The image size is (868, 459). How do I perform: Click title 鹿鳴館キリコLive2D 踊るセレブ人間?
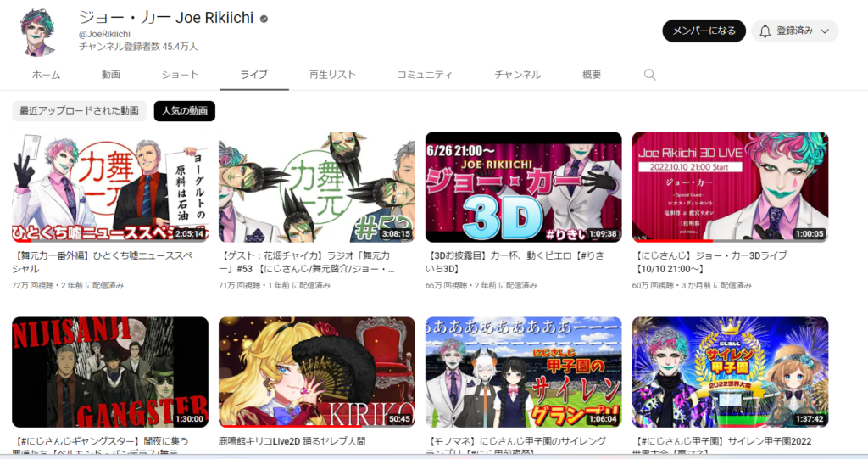coord(292,442)
